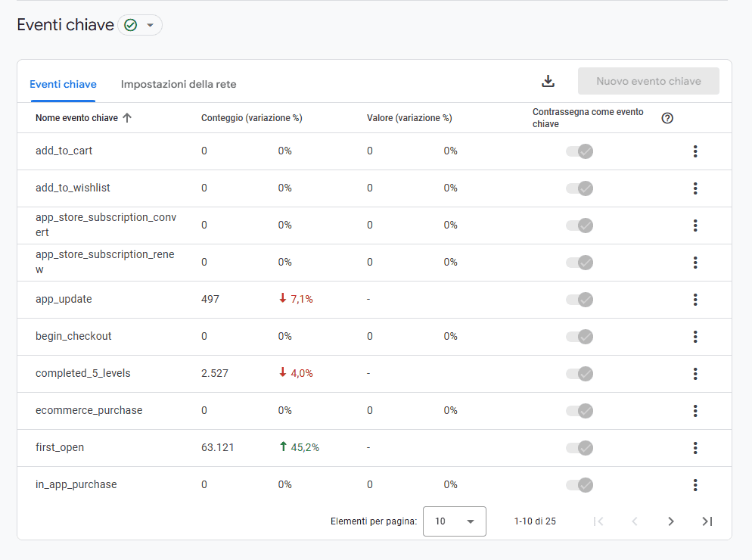The height and width of the screenshot is (560, 752).
Task: Click the app_store_subscription_renew event name
Action: pos(105,262)
